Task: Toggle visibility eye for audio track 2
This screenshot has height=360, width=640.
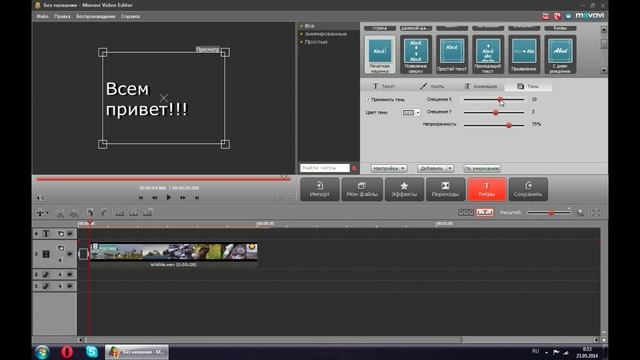Action: [x=70, y=274]
